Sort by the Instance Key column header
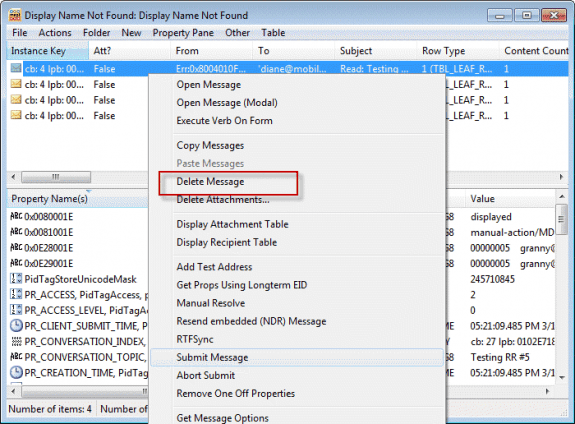 (x=48, y=51)
